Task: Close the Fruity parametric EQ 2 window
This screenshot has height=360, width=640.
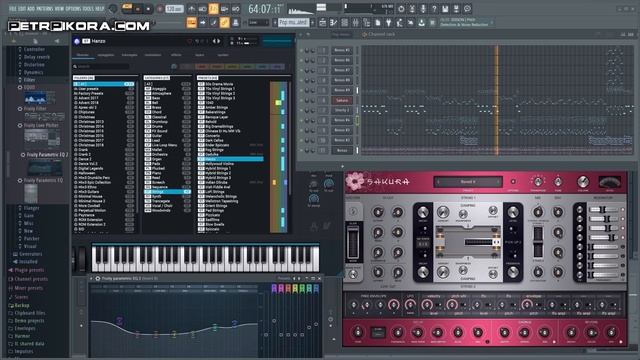Action: 319,278
